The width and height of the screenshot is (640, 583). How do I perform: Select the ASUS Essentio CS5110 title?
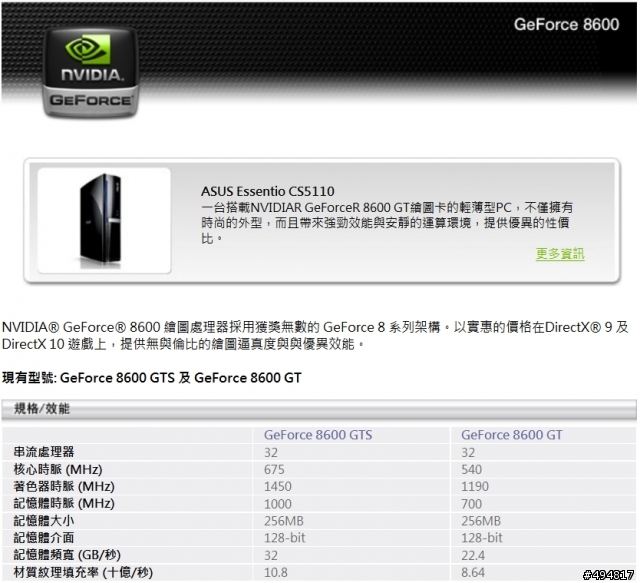tap(268, 191)
